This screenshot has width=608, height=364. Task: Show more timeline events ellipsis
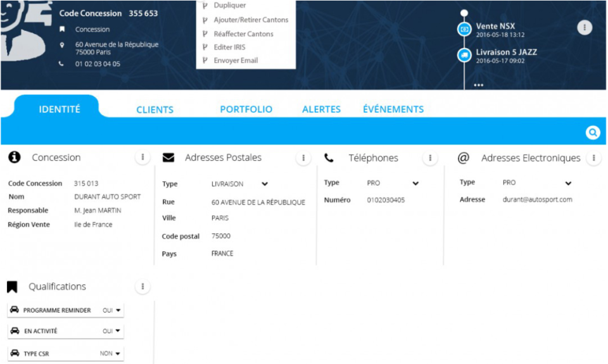tap(479, 85)
